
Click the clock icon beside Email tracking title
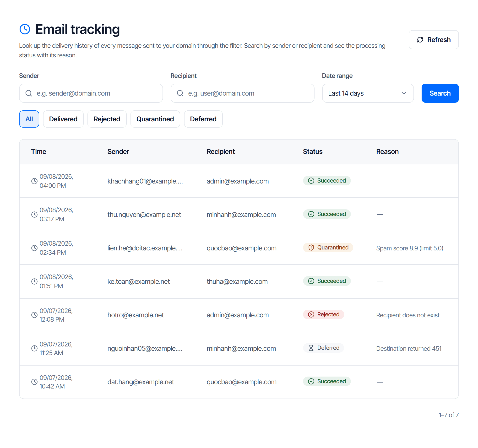point(25,29)
